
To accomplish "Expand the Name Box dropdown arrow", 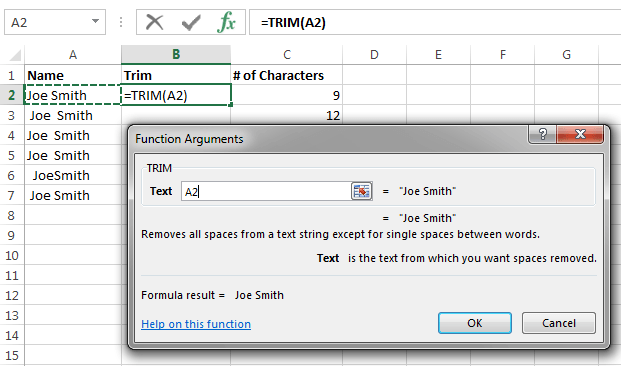I will (95, 21).
